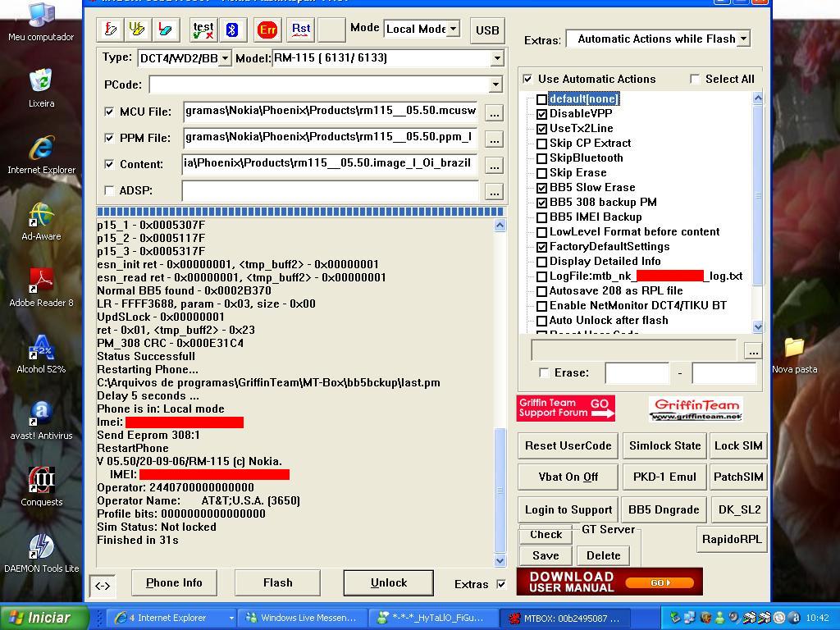Browse for Content file

[x=494, y=166]
